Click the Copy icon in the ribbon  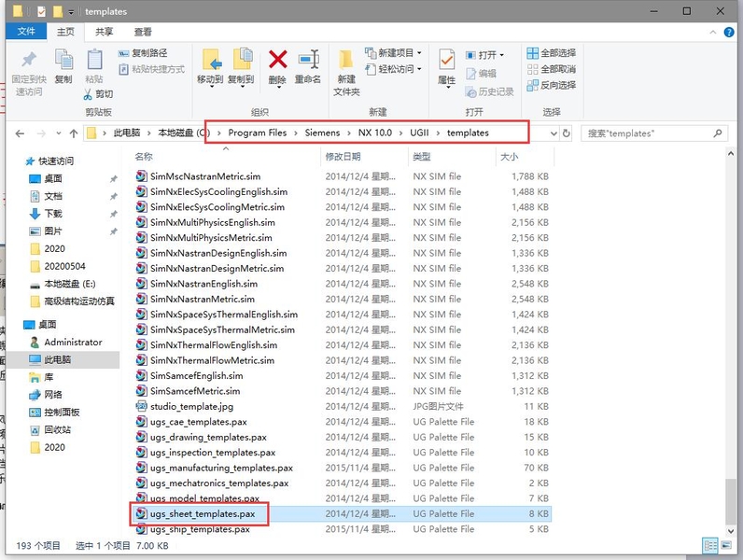pos(63,60)
